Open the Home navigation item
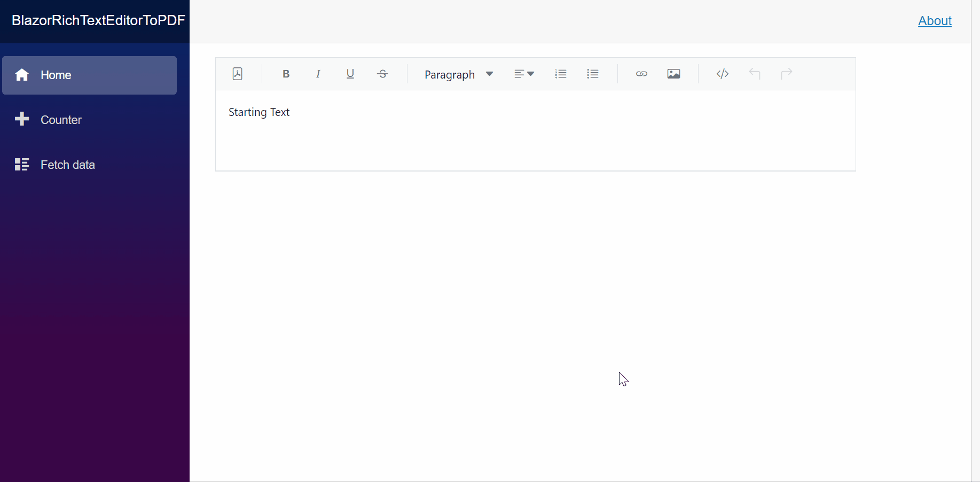The image size is (980, 482). [89, 75]
